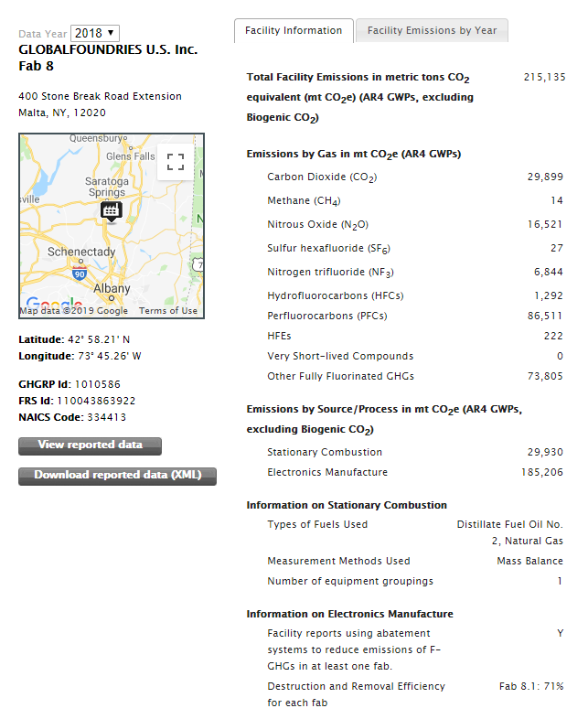This screenshot has height=719, width=588.
Task: Switch to Facility Information tab
Action: 294,31
